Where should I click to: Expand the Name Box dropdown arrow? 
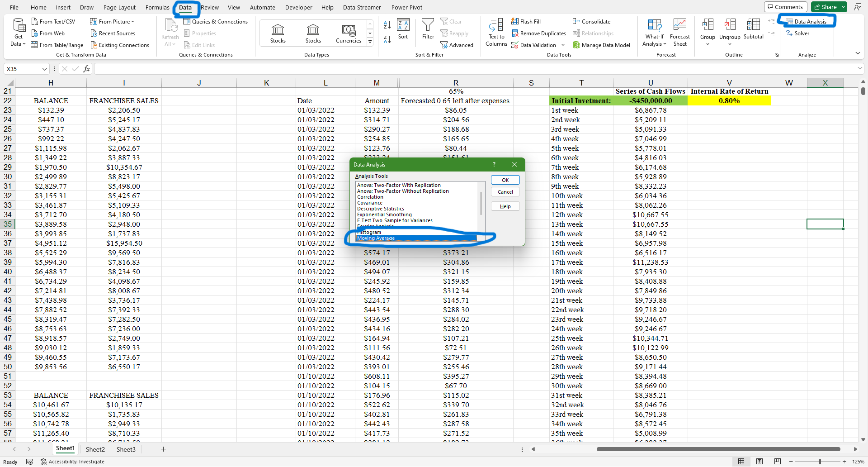44,69
